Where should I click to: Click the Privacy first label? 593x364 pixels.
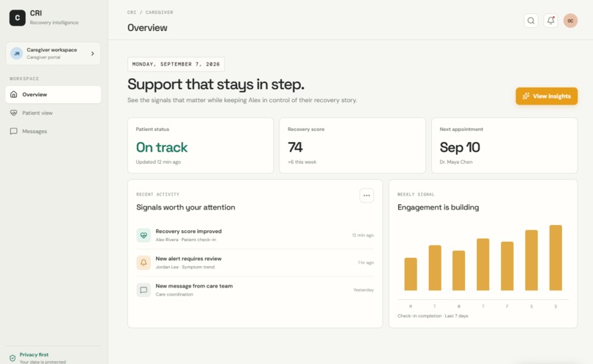point(34,354)
